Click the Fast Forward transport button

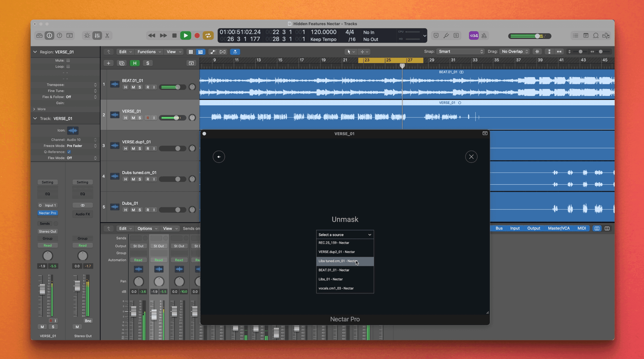pyautogui.click(x=163, y=35)
